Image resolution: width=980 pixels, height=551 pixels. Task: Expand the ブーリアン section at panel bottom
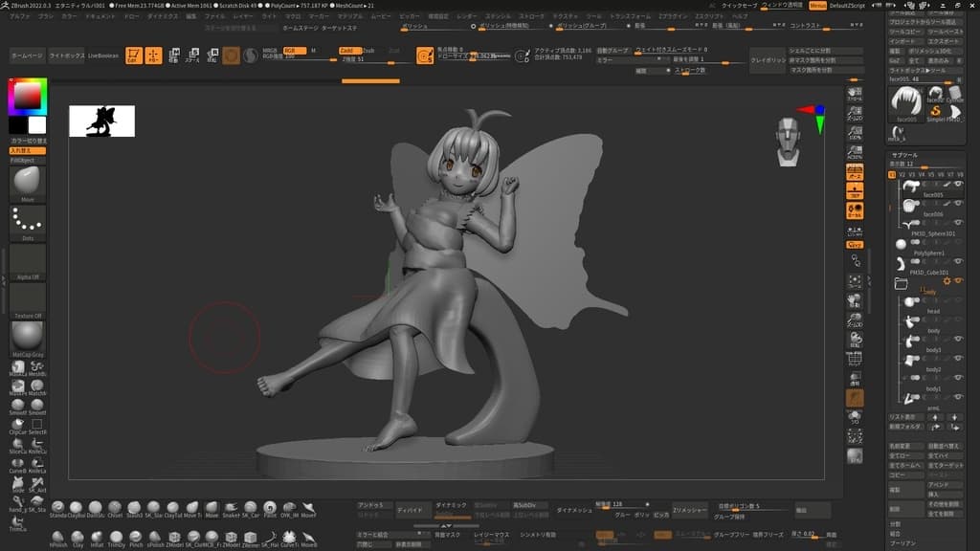tap(903, 543)
